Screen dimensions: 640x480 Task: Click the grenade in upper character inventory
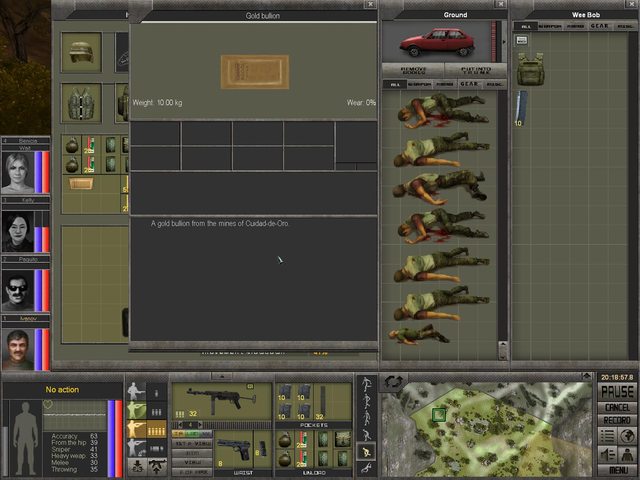tap(72, 145)
